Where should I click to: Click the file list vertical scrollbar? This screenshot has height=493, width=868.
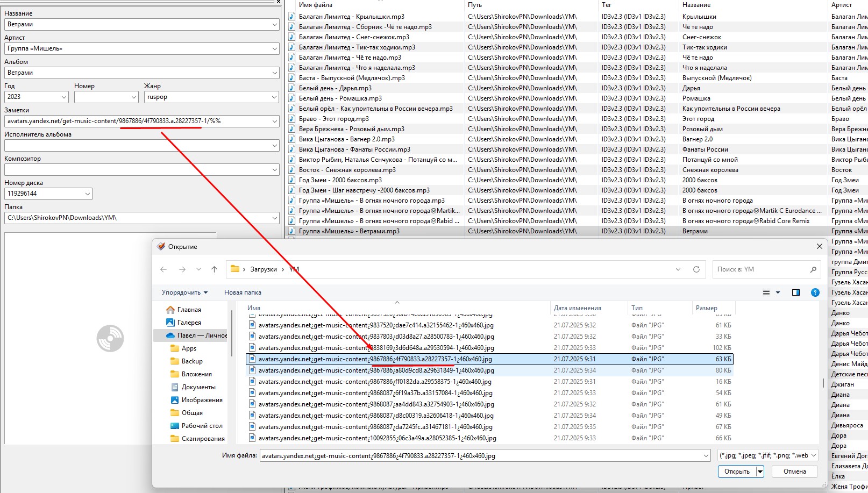pyautogui.click(x=823, y=383)
